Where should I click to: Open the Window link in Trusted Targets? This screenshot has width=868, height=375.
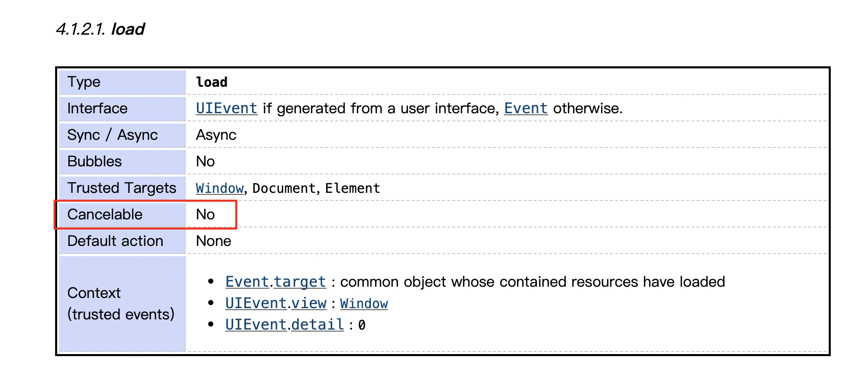(220, 188)
